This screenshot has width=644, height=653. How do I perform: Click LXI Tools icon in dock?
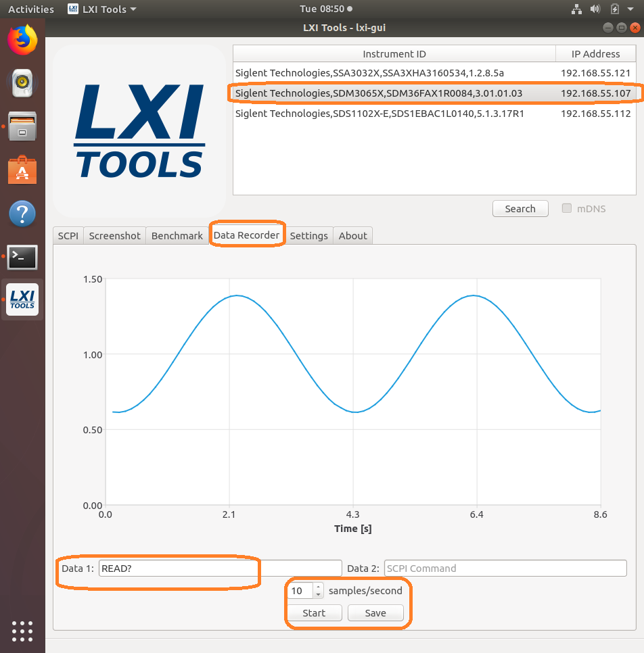[x=22, y=300]
